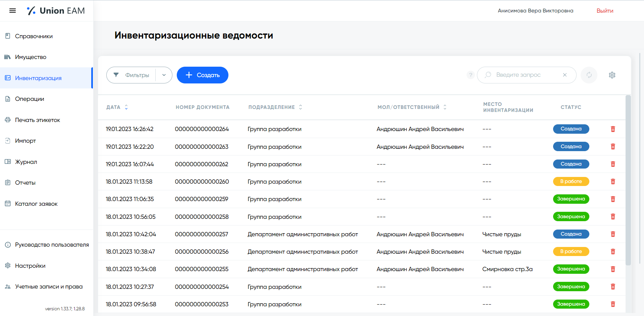Click the Фильтры button
The height and width of the screenshot is (316, 644).
point(131,75)
